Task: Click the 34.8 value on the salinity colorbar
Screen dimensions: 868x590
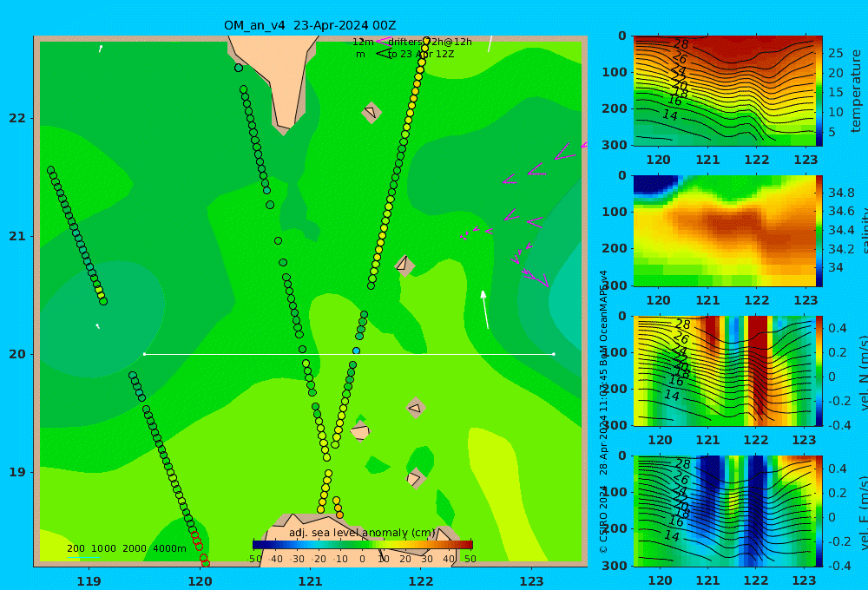Action: click(x=841, y=193)
